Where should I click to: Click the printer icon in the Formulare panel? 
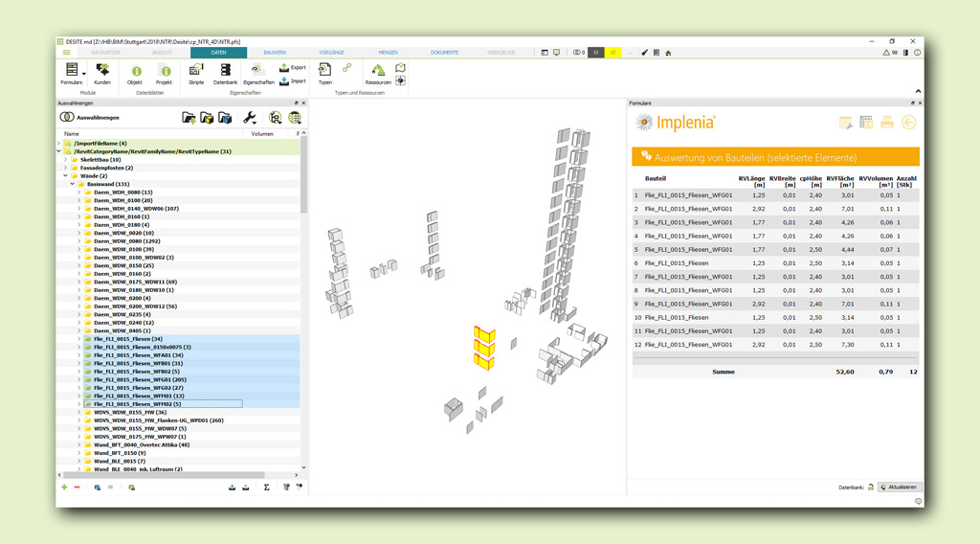coord(887,123)
